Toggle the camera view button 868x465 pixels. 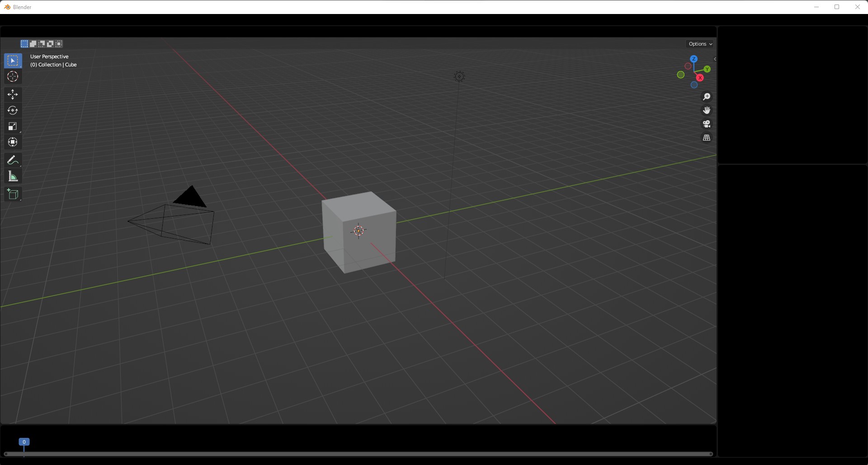707,124
